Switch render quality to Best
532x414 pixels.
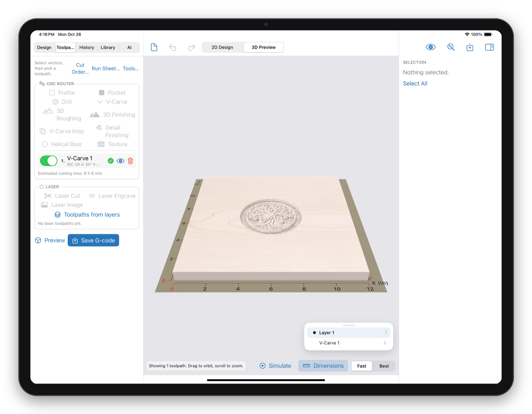click(384, 366)
